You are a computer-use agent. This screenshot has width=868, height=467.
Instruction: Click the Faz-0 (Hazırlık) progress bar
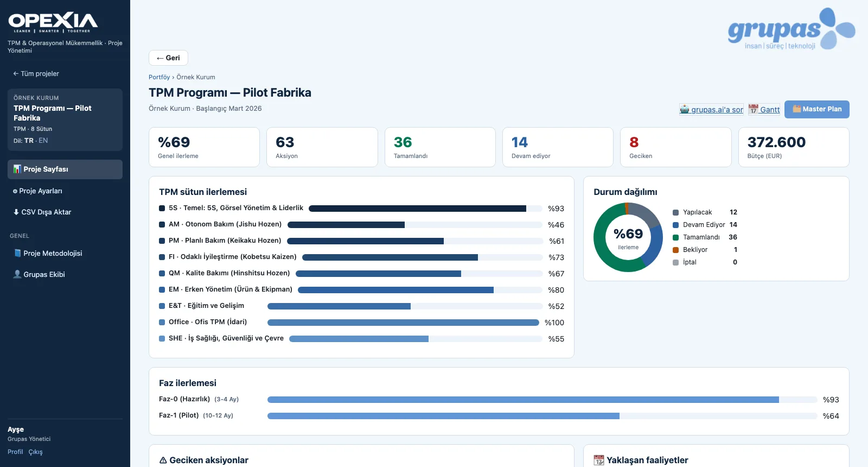click(x=542, y=400)
